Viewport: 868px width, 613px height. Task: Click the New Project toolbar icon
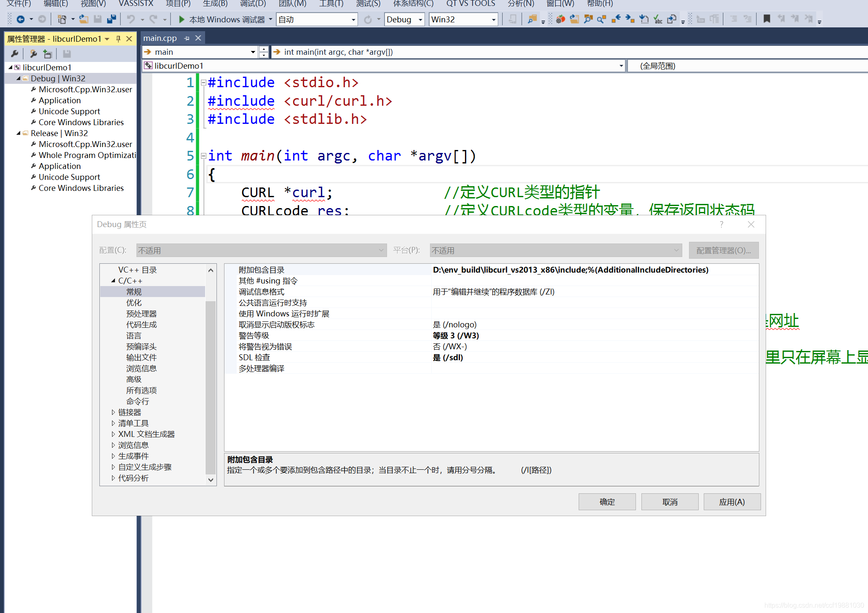[62, 19]
